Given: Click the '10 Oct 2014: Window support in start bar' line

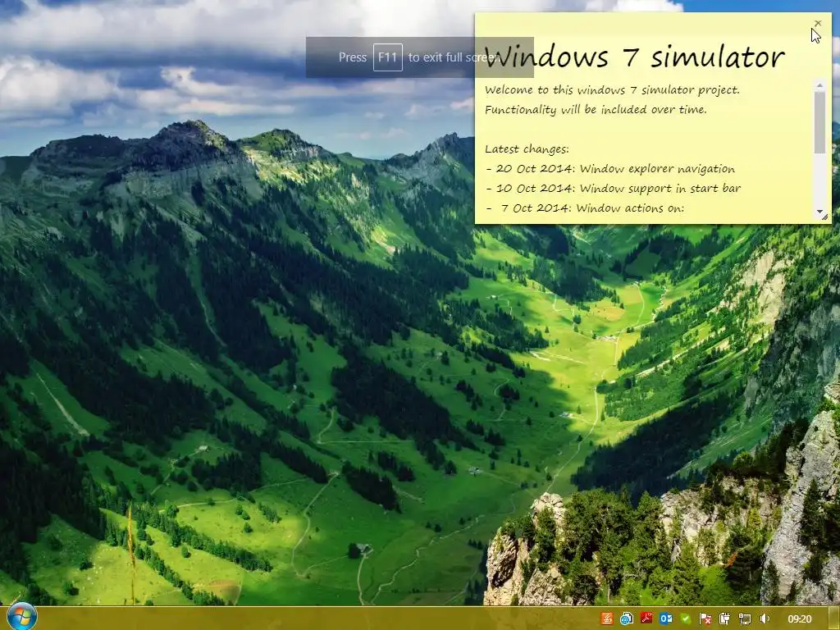Looking at the screenshot, I should pyautogui.click(x=613, y=189).
